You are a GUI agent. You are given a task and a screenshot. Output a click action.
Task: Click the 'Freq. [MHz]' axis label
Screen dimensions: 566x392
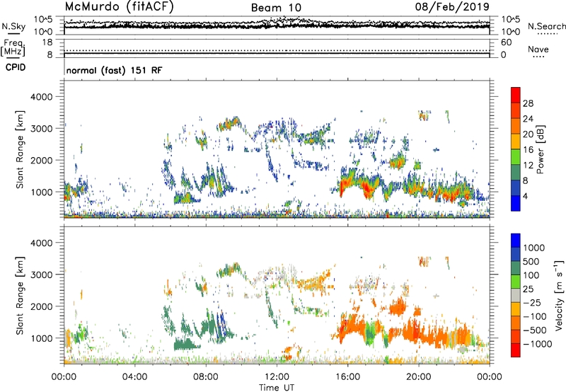13,47
